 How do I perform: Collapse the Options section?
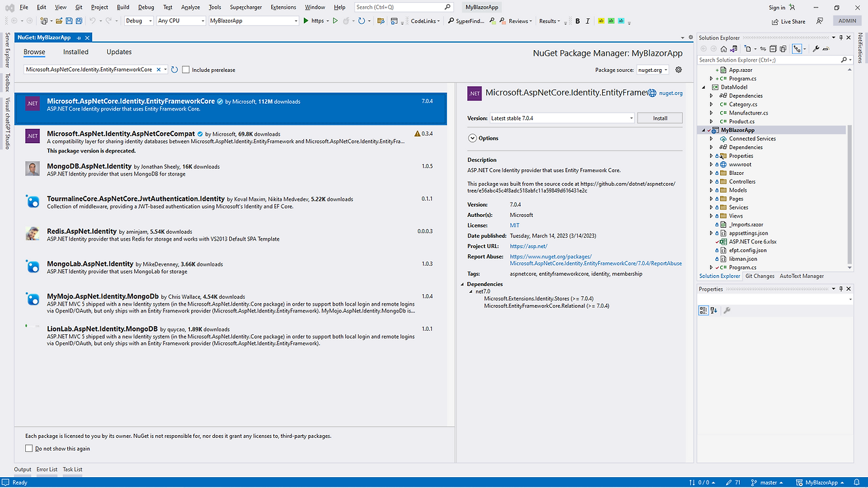pos(472,138)
